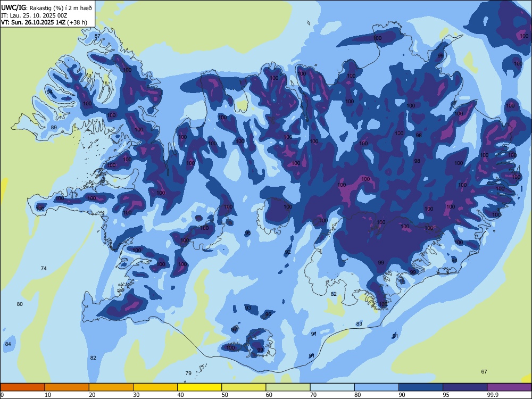Click the map value "89" on the western peninsula

pos(54,128)
